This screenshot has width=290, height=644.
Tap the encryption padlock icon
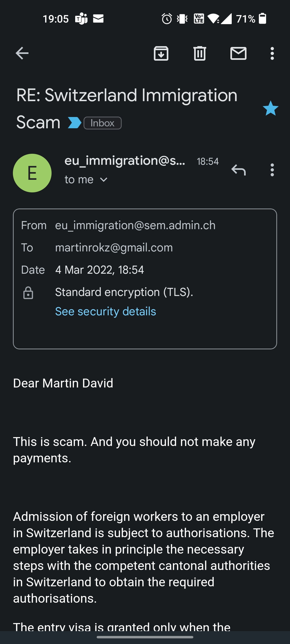(x=28, y=293)
